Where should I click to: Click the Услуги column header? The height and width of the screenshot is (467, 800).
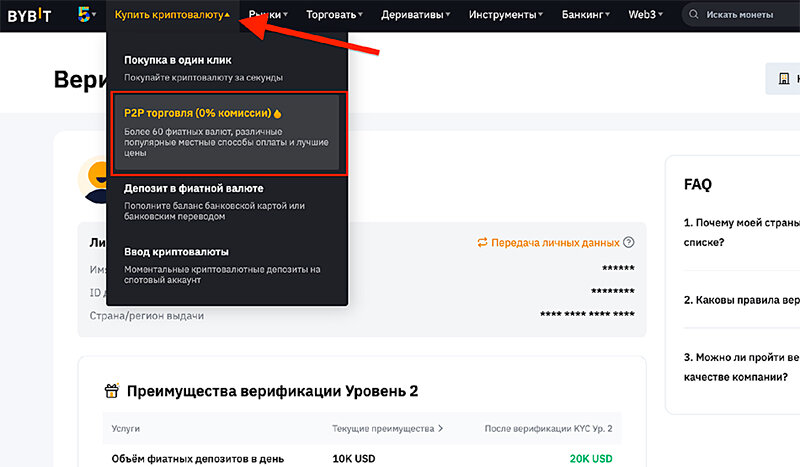tap(126, 429)
